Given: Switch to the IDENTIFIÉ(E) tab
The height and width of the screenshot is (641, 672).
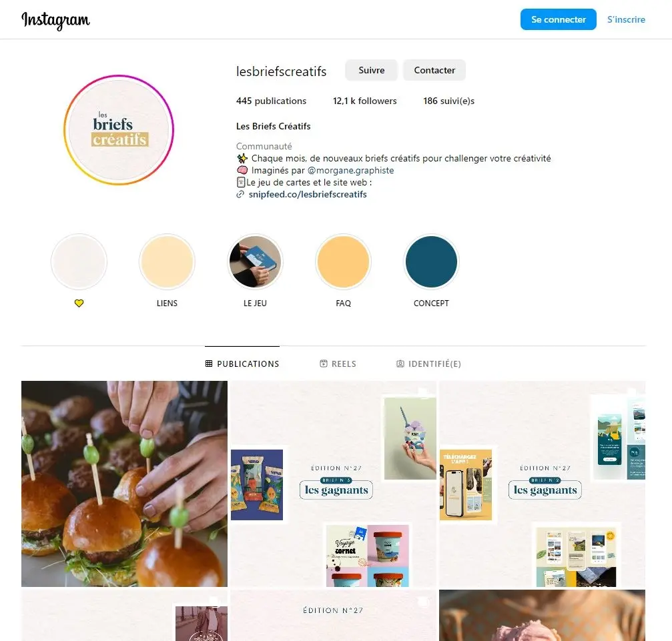Looking at the screenshot, I should point(428,364).
